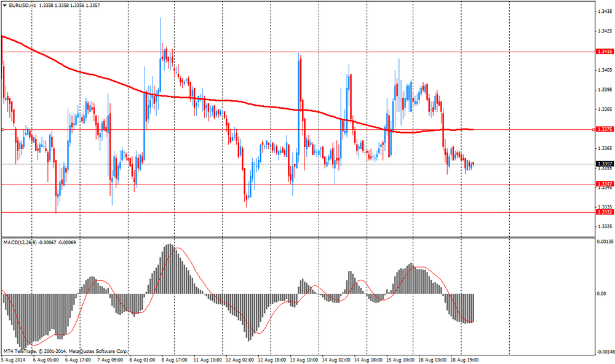This screenshot has width=615, height=364.
Task: Click the black 1.3357 current price label
Action: [605, 164]
